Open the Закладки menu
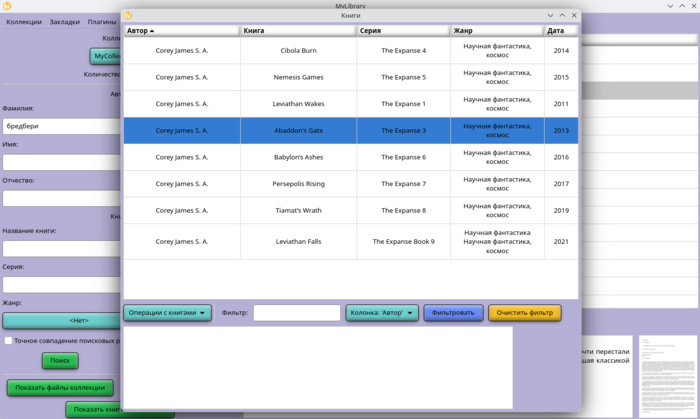 (x=65, y=22)
